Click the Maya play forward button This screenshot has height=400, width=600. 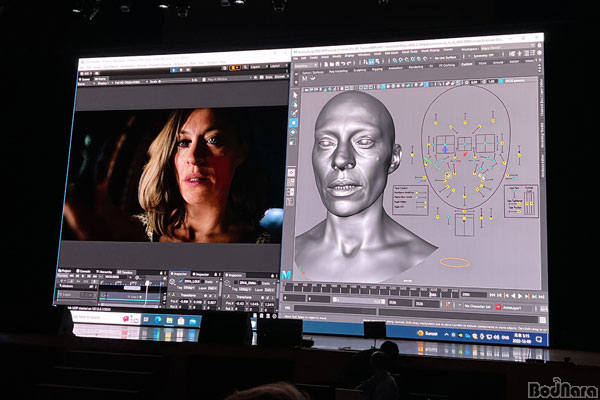coord(520,296)
